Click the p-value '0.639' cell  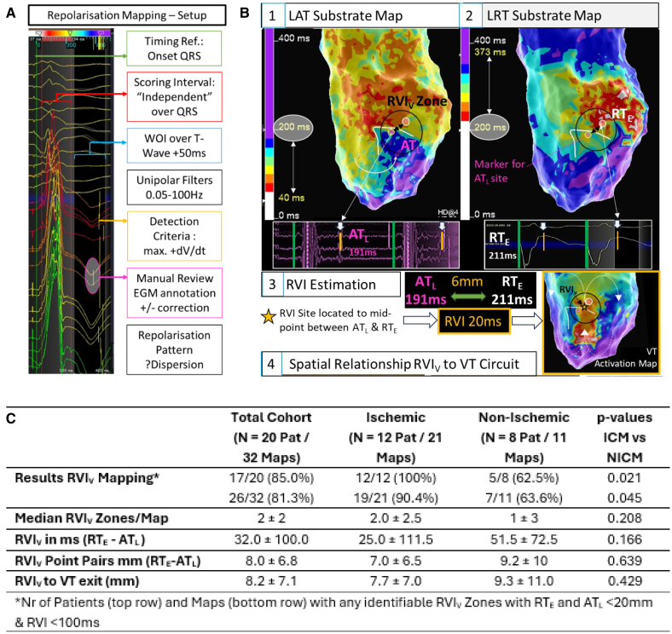point(624,561)
